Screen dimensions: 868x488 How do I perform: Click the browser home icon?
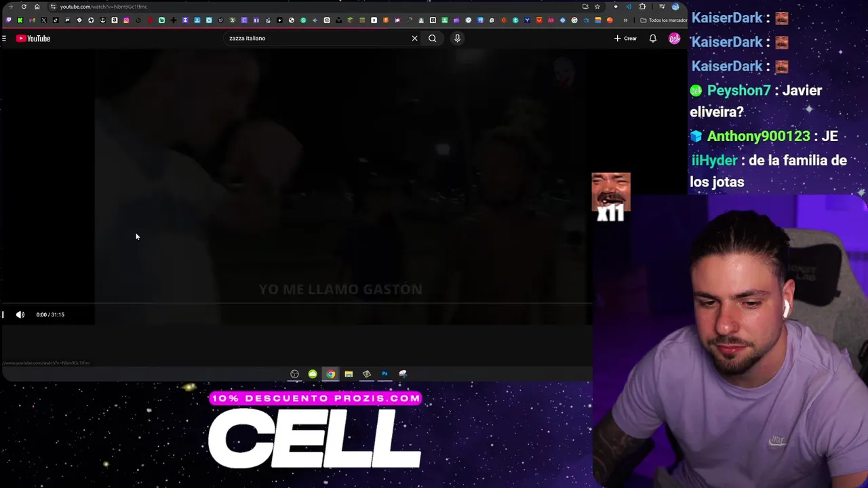pyautogui.click(x=37, y=7)
